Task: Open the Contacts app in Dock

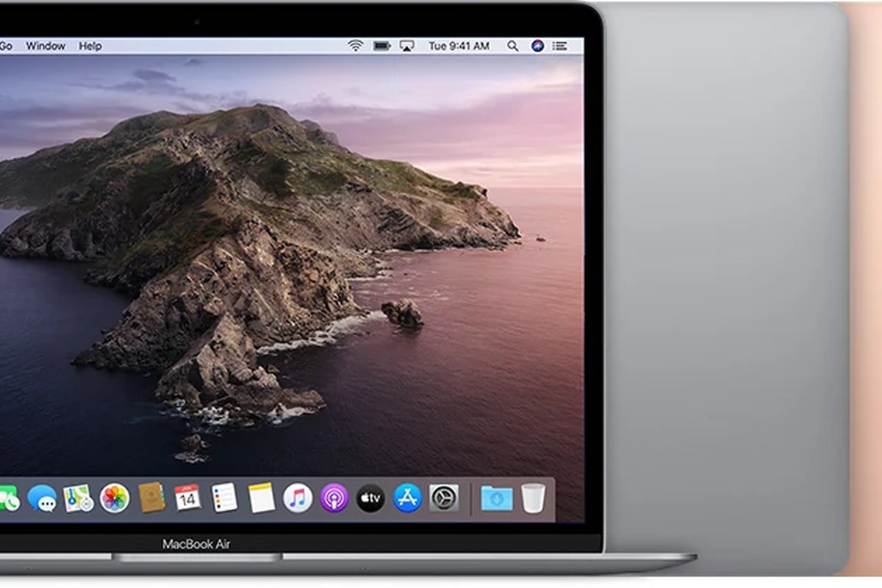Action: 151,498
